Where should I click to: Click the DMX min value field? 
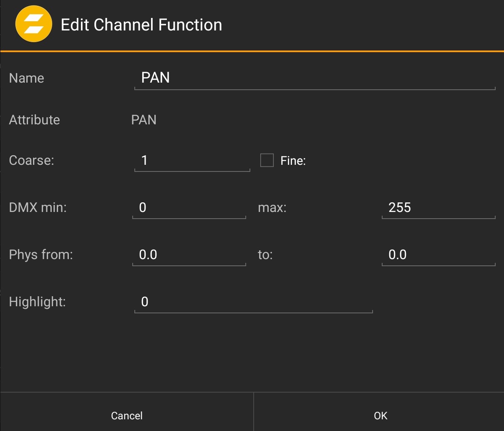(x=189, y=208)
